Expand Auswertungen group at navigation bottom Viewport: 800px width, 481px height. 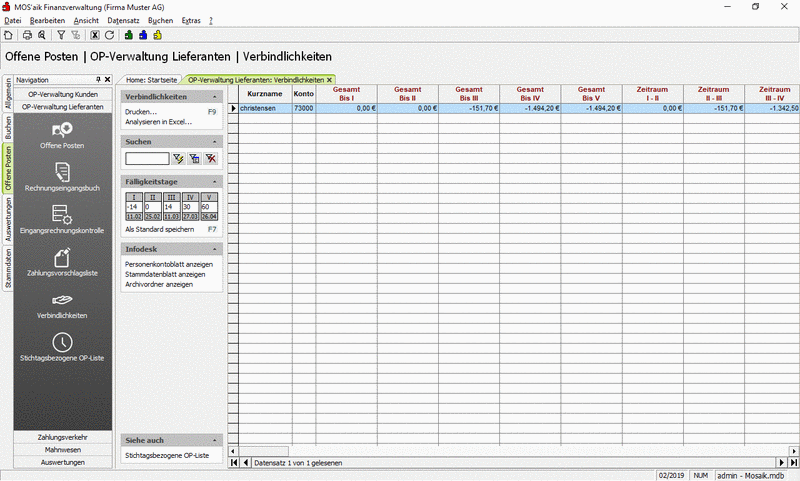tap(63, 463)
